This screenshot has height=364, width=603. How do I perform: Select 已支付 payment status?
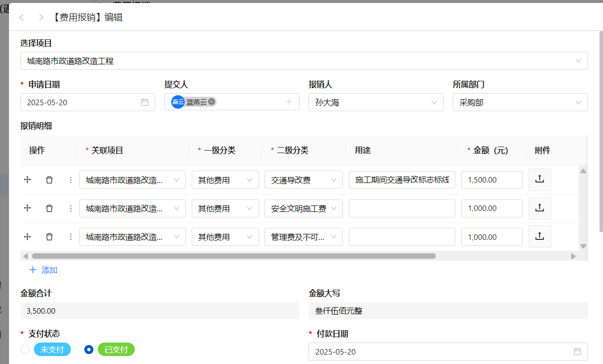89,350
